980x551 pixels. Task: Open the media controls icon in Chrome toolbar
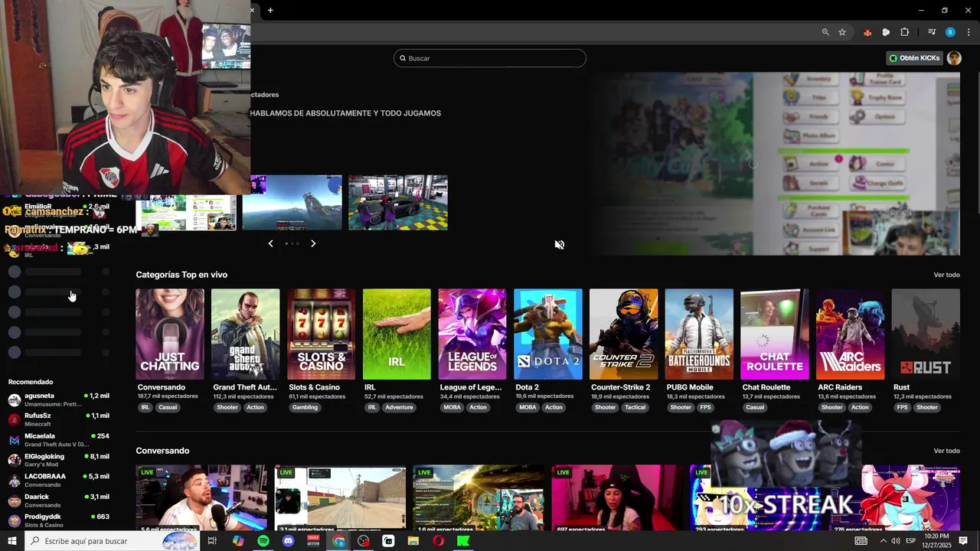click(932, 32)
